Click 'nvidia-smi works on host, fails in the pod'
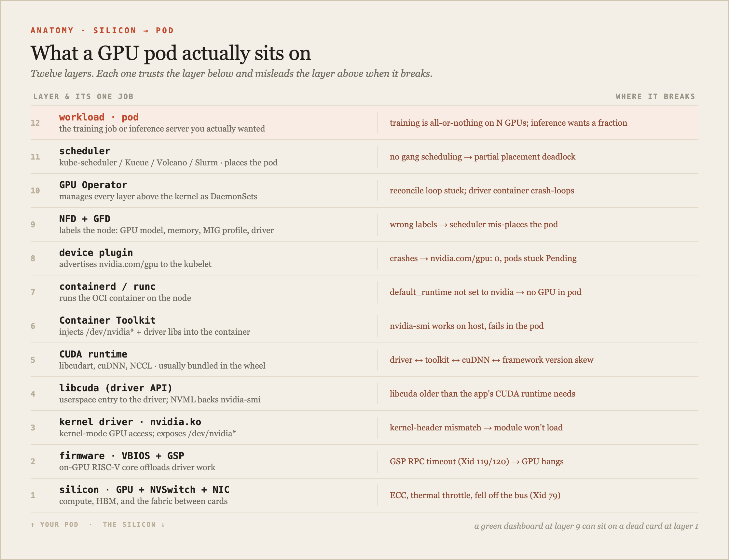729x560 pixels. pyautogui.click(x=467, y=326)
